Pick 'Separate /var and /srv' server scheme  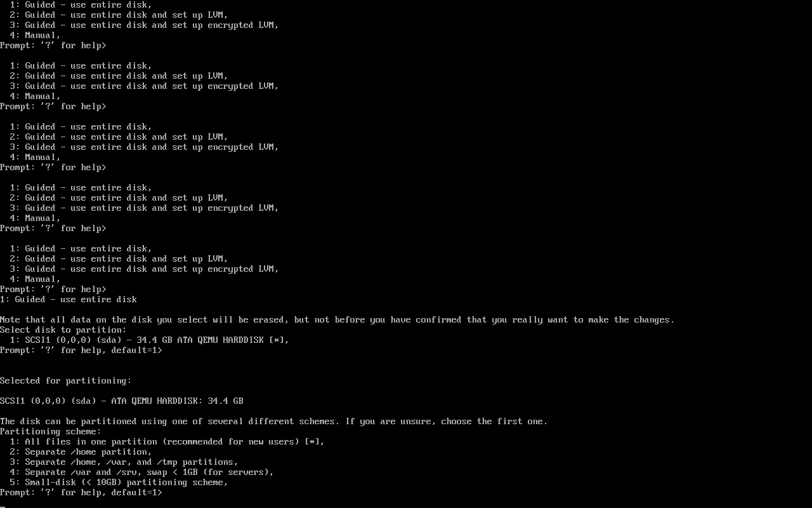pos(141,472)
